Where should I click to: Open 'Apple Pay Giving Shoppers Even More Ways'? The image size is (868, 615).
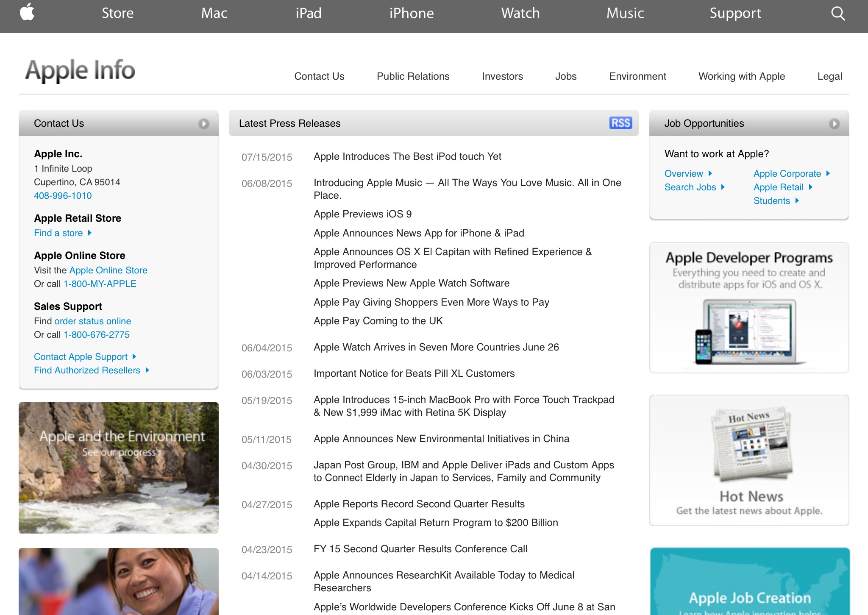(x=431, y=303)
